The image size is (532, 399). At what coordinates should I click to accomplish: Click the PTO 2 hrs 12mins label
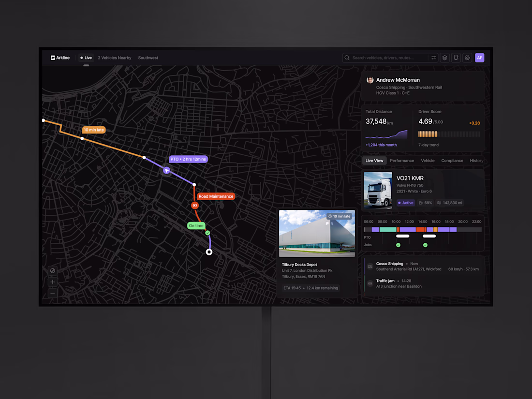[x=188, y=159]
